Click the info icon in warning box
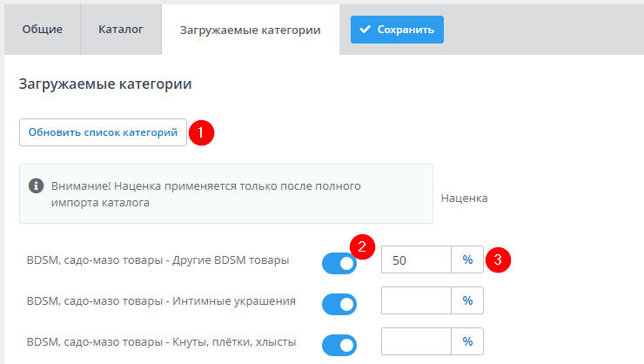This screenshot has width=644, height=364. (36, 185)
